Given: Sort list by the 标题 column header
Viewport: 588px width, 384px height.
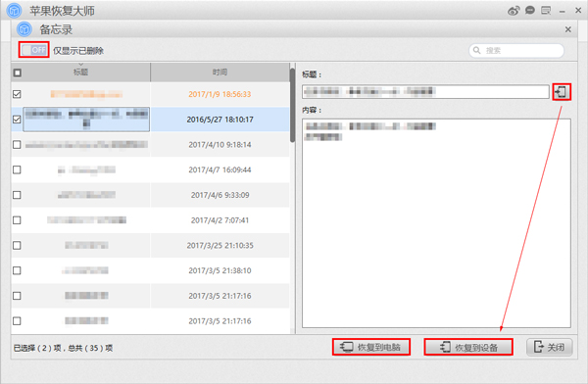Looking at the screenshot, I should tap(80, 72).
